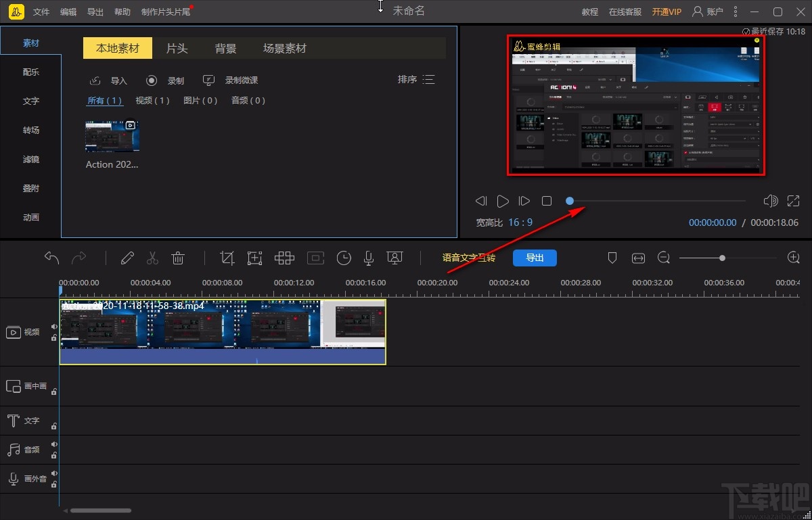The height and width of the screenshot is (520, 812).
Task: Lock the 画中画 track
Action: coord(54,391)
